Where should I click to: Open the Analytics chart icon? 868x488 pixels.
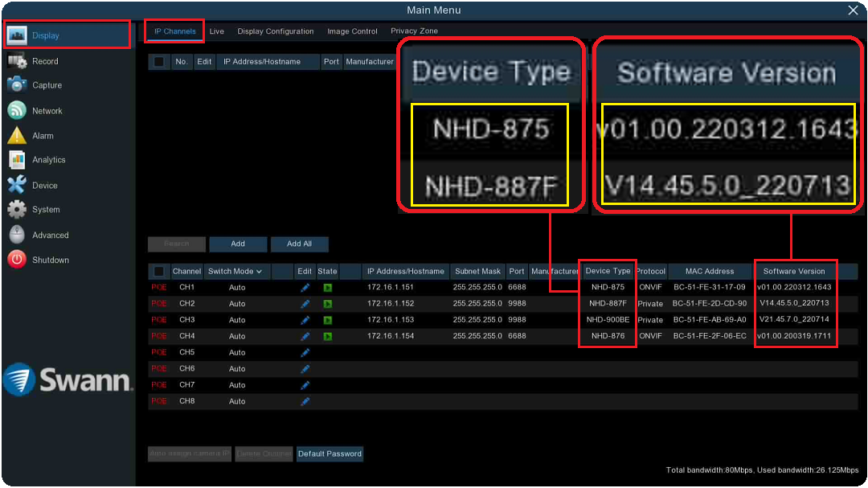(x=17, y=160)
